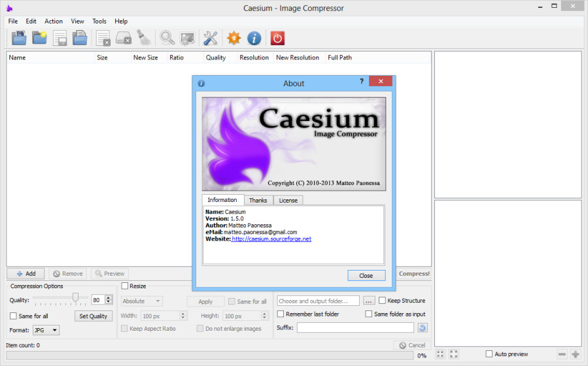
Task: Click the Width spinner arrows
Action: point(183,316)
